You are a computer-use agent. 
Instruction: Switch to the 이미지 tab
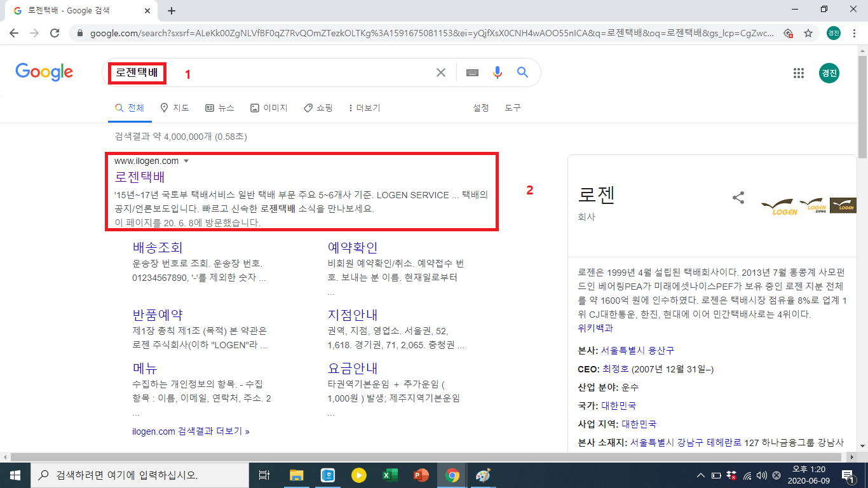(x=269, y=108)
